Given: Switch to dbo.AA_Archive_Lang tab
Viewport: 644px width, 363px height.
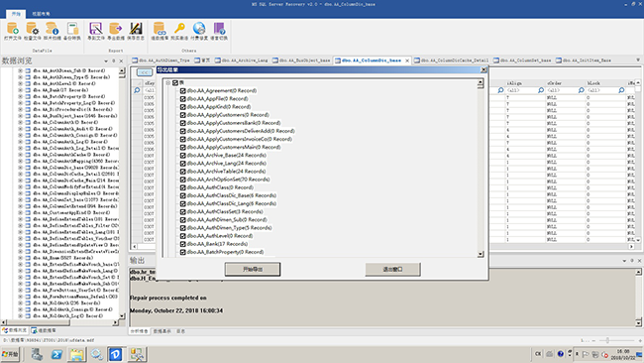Looking at the screenshot, I should (x=241, y=60).
